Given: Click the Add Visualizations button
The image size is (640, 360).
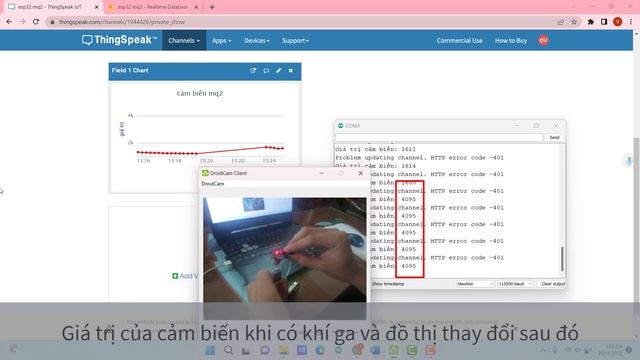Looking at the screenshot, I should [185, 276].
